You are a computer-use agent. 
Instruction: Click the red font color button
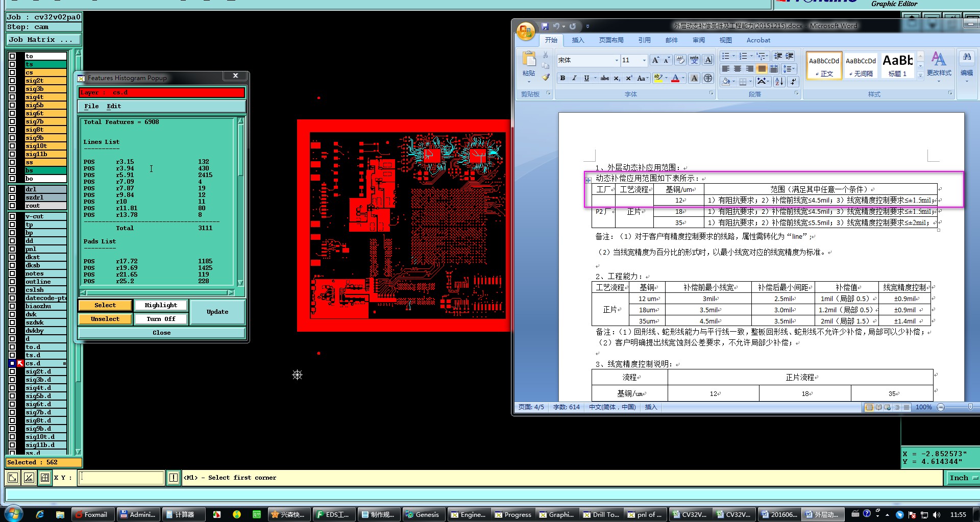(x=675, y=78)
